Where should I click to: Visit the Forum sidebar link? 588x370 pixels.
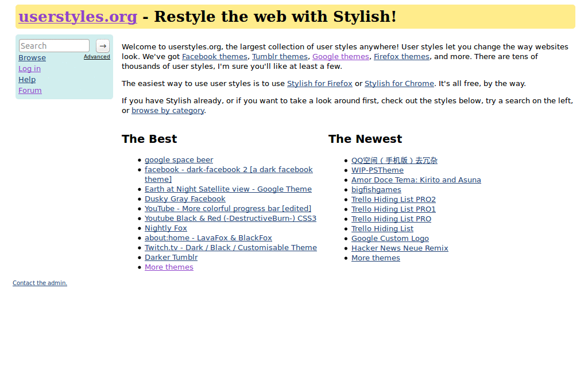click(x=30, y=90)
